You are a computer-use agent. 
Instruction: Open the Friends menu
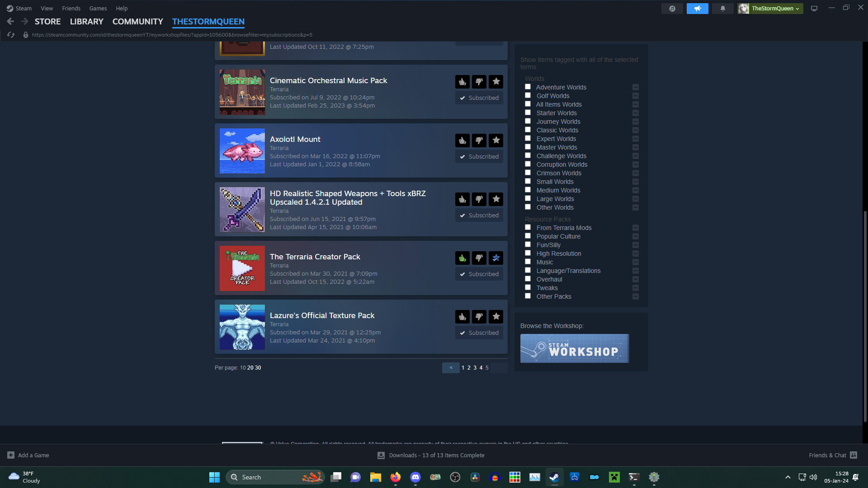[71, 9]
